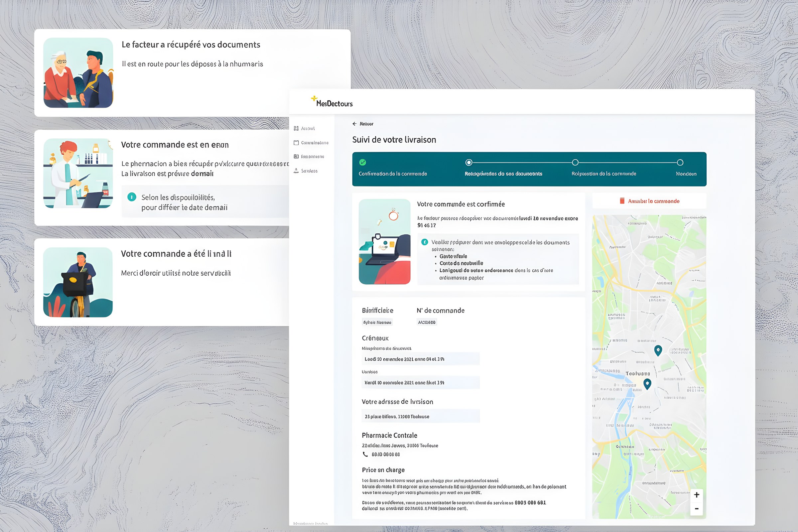Click the red trash icon beside Annuler
798x532 pixels.
coord(622,201)
